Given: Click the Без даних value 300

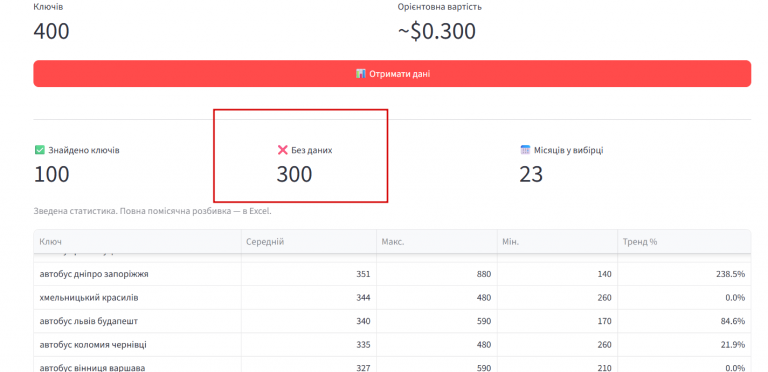Looking at the screenshot, I should (x=294, y=174).
